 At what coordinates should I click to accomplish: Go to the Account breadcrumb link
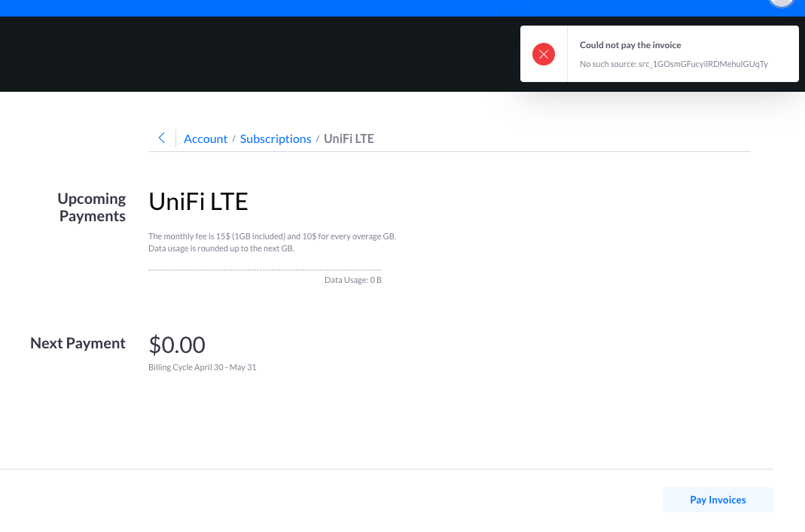(x=206, y=138)
